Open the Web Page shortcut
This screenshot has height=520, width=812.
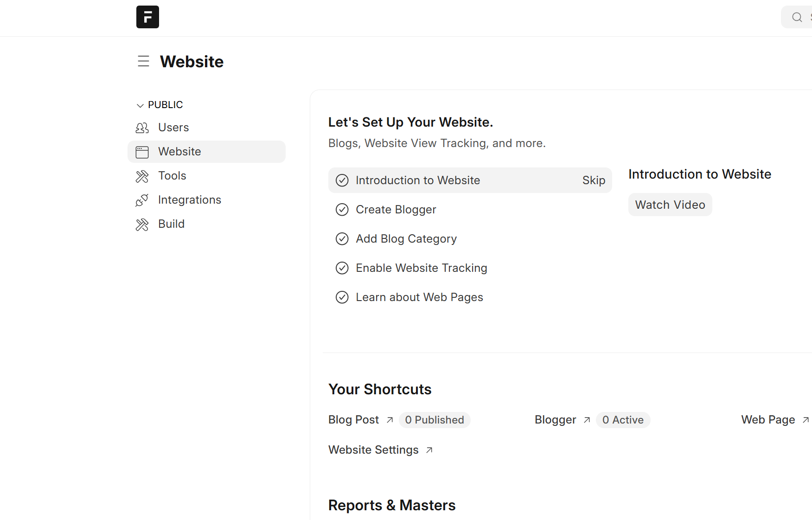[x=768, y=420]
